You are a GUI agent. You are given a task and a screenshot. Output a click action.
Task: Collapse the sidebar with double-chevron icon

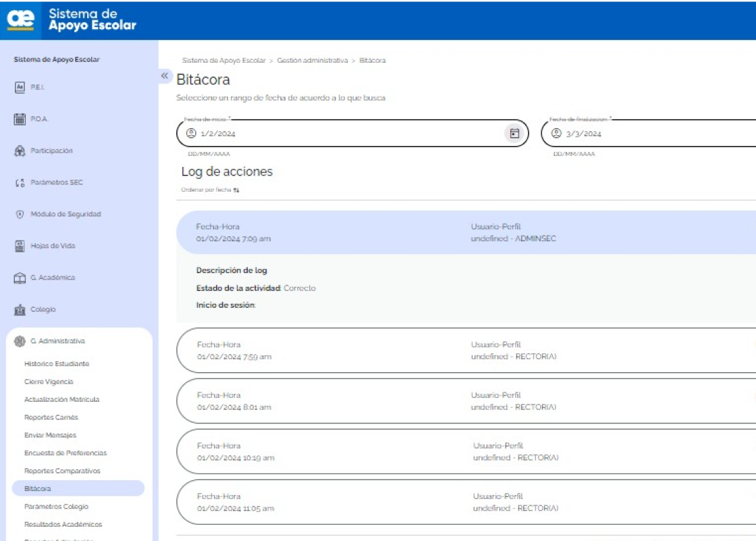[x=165, y=76]
